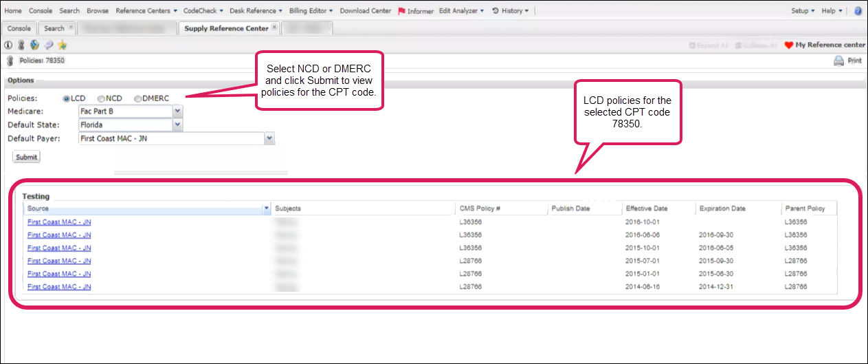The height and width of the screenshot is (364, 868).
Task: Select the DMERC policies radio button
Action: (x=137, y=98)
